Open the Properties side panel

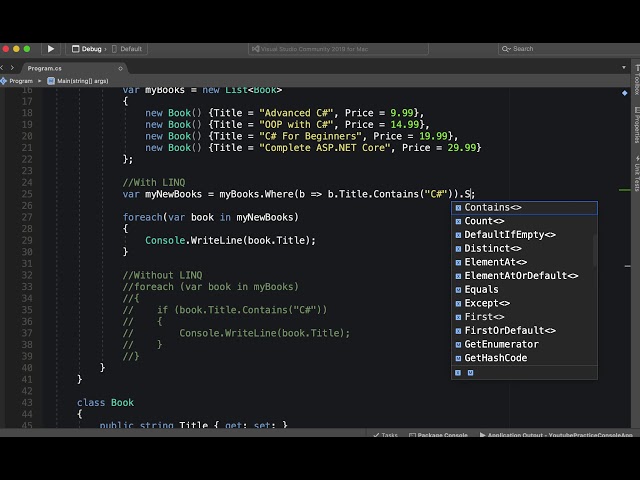click(636, 125)
